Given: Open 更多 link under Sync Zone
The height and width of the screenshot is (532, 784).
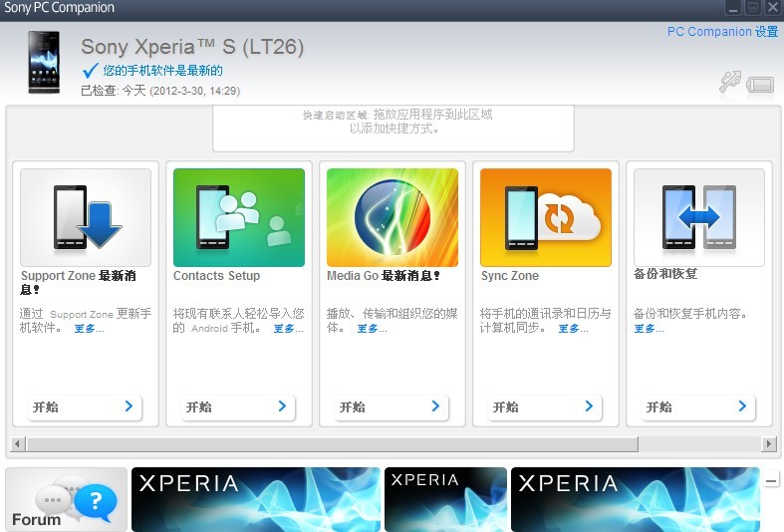Looking at the screenshot, I should pyautogui.click(x=573, y=329).
